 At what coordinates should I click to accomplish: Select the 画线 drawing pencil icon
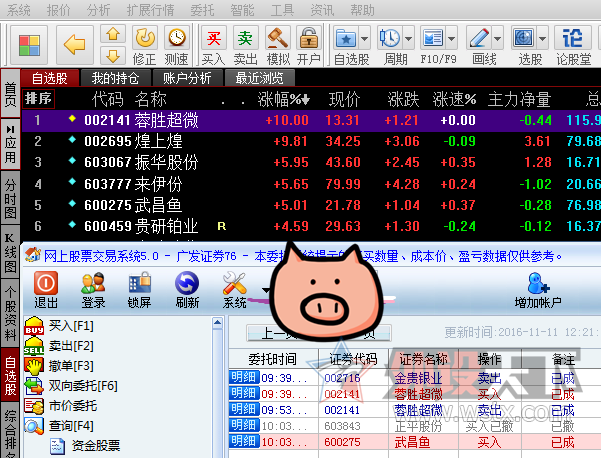[x=479, y=38]
